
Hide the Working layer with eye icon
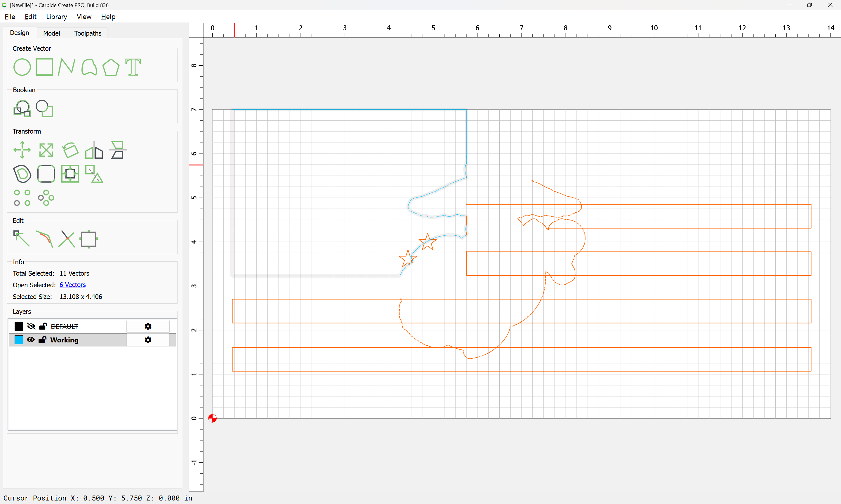tap(31, 339)
